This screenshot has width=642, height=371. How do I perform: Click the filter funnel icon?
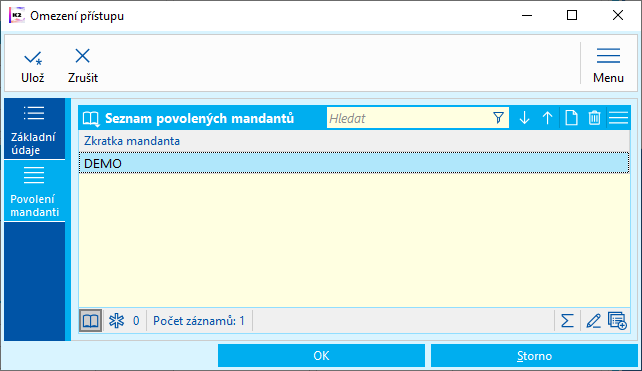point(498,118)
